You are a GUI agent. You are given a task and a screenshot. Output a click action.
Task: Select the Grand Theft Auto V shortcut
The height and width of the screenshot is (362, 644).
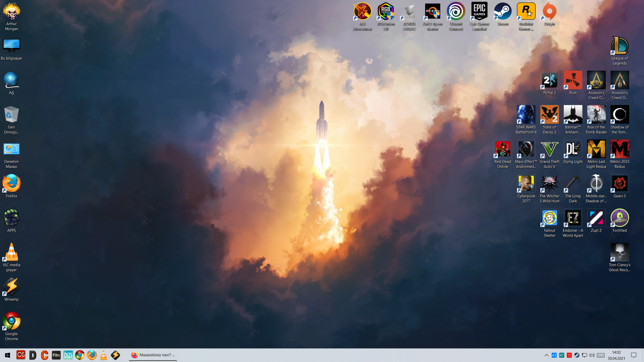pos(549,149)
